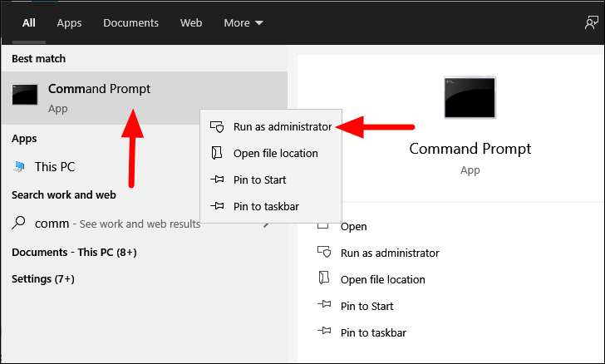Open Documents - This PC (8+) group
Image resolution: width=605 pixels, height=364 pixels.
(74, 253)
